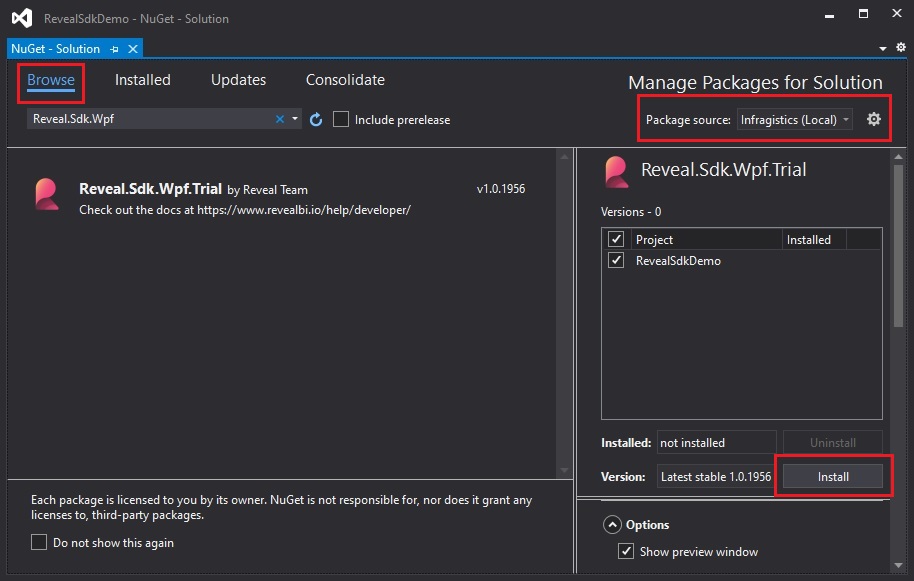914x581 pixels.
Task: Click the details pane vertical scrollbar thumb
Action: click(x=898, y=246)
